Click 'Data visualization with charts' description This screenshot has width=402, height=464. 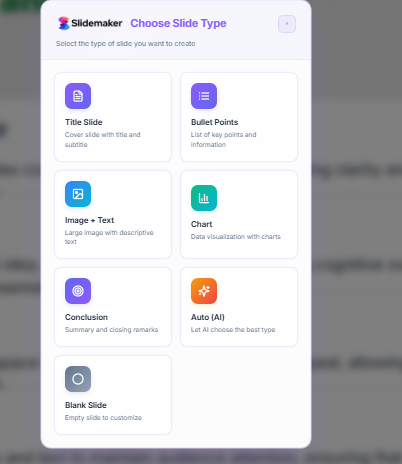pyautogui.click(x=236, y=237)
